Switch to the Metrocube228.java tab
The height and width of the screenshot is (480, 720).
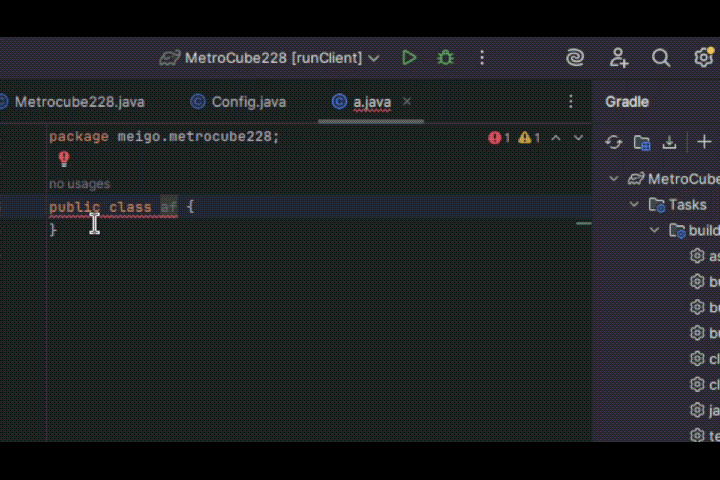(70, 102)
